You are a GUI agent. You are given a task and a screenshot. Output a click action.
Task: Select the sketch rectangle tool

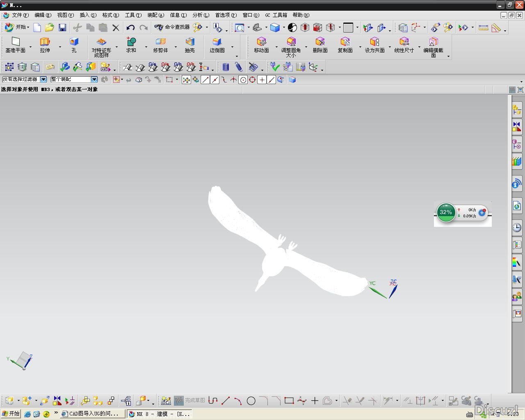289,401
